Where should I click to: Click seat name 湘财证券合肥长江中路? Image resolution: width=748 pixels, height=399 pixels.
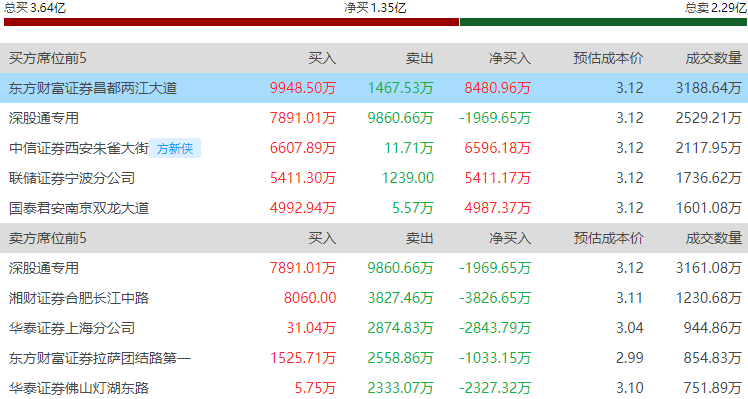point(79,298)
